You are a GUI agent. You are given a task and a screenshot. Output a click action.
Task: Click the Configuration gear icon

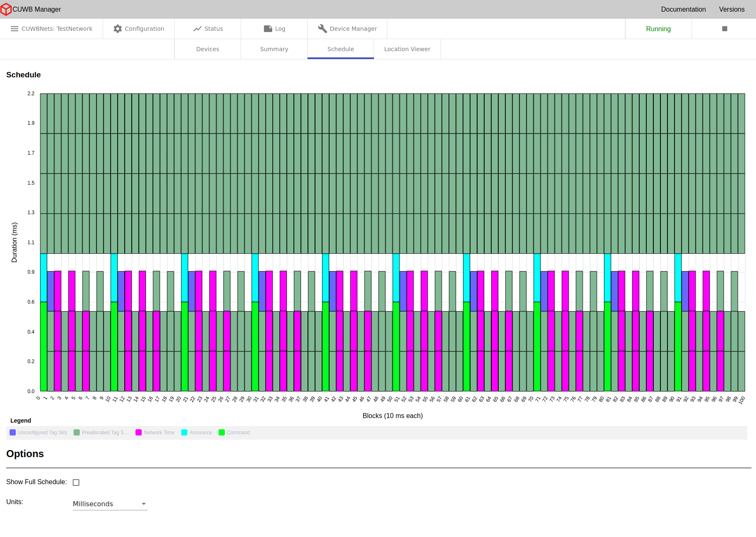tap(118, 29)
